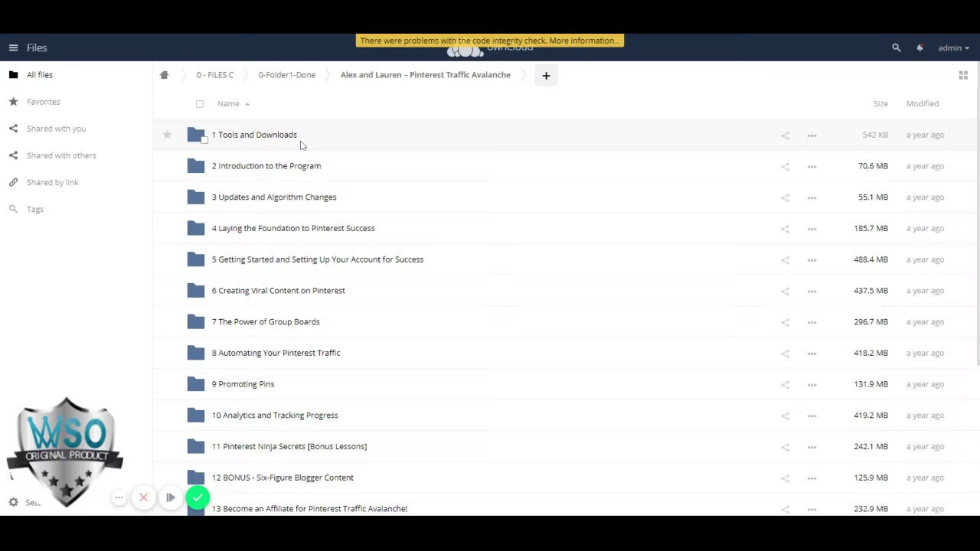Open the More information integrity warning

click(x=583, y=41)
